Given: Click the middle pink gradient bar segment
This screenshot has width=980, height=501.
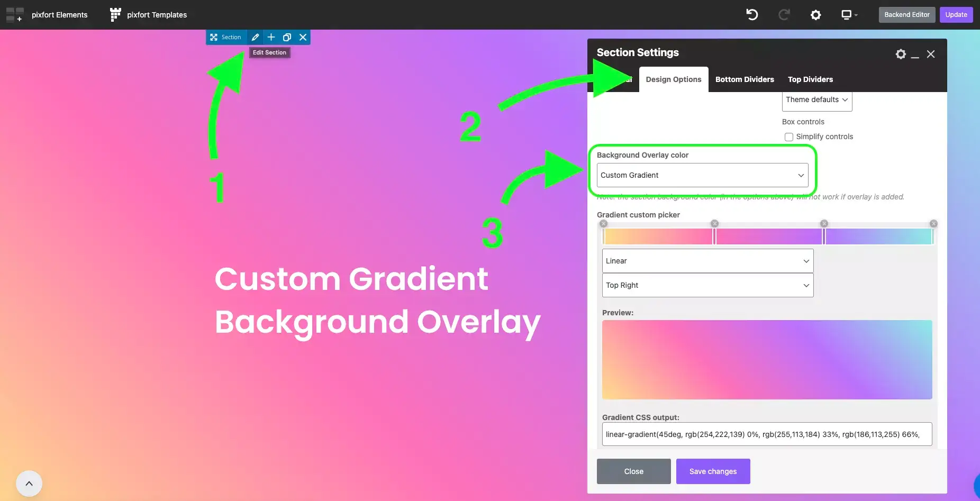Looking at the screenshot, I should point(768,236).
